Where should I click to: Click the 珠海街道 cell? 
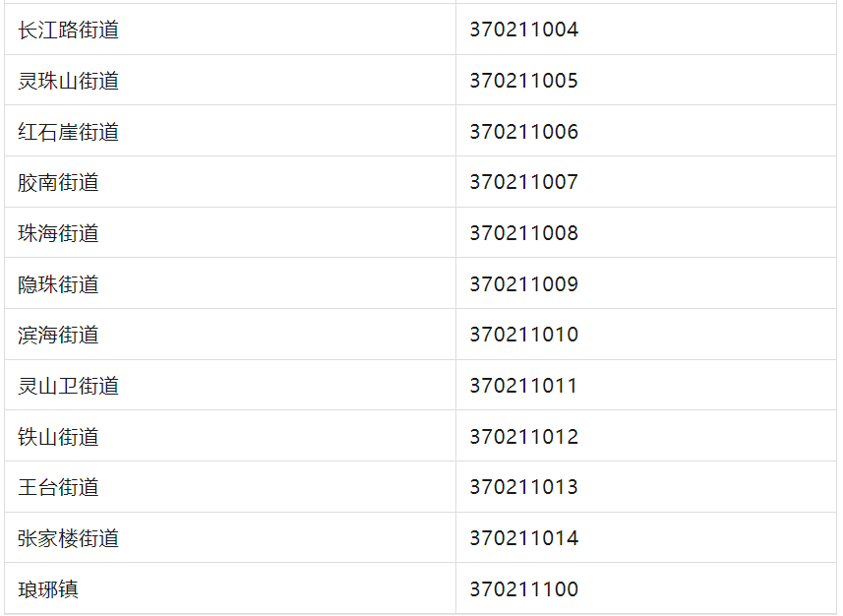[58, 233]
